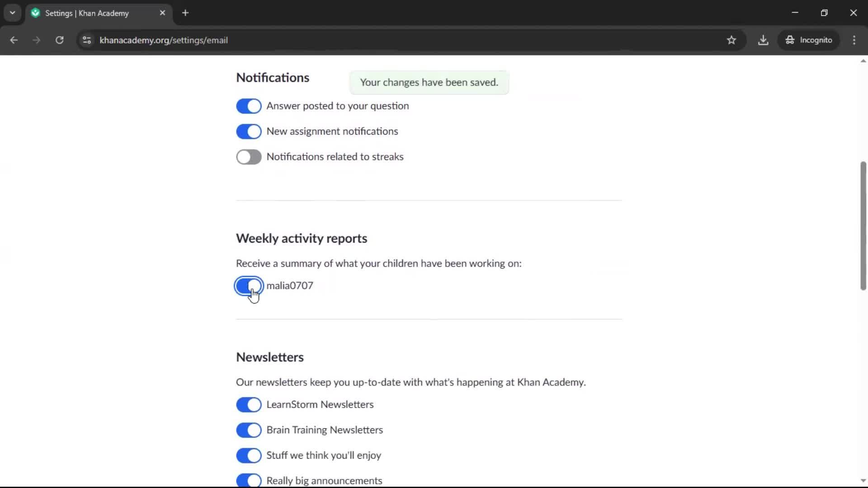Close the Settings | Khan Academy tab
The height and width of the screenshot is (488, 868).
[162, 13]
